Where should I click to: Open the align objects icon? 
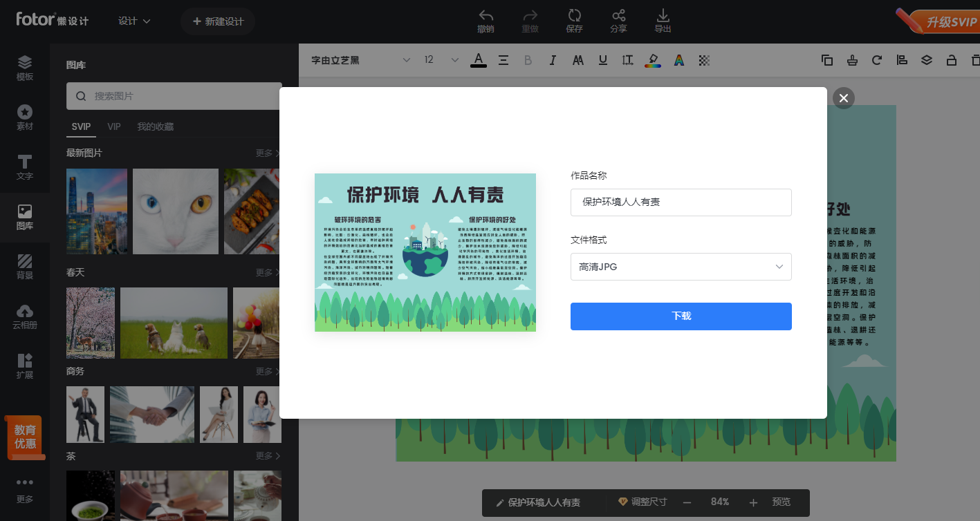click(902, 60)
